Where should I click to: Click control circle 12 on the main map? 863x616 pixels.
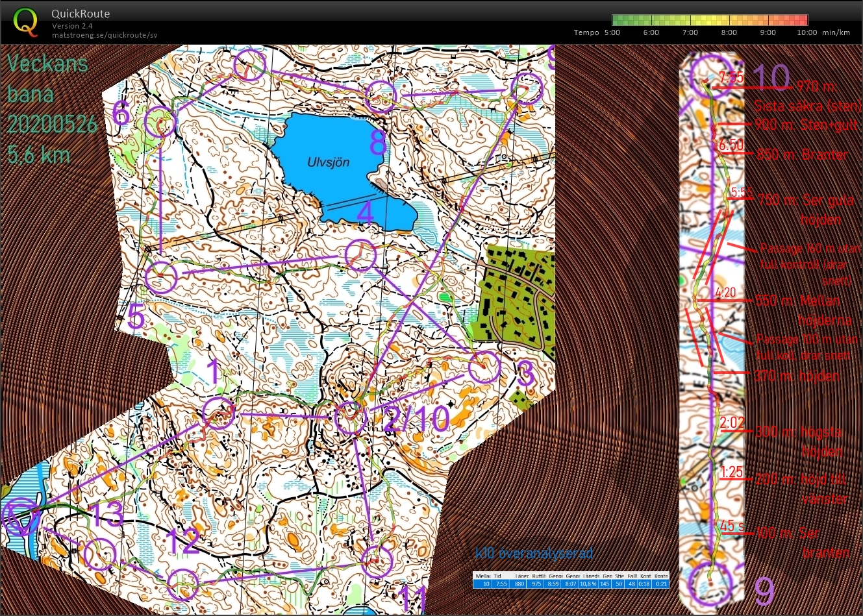click(184, 585)
